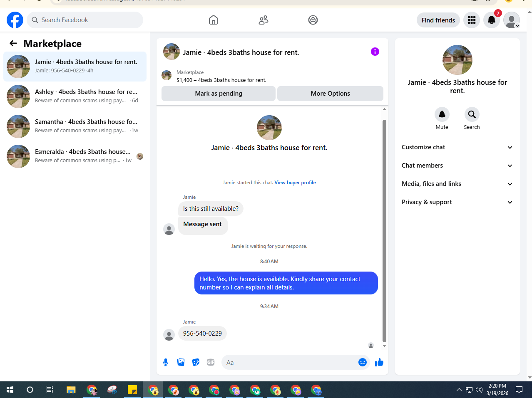Click Jamie's house thumbnail in chat header
The image size is (532, 398).
(172, 52)
